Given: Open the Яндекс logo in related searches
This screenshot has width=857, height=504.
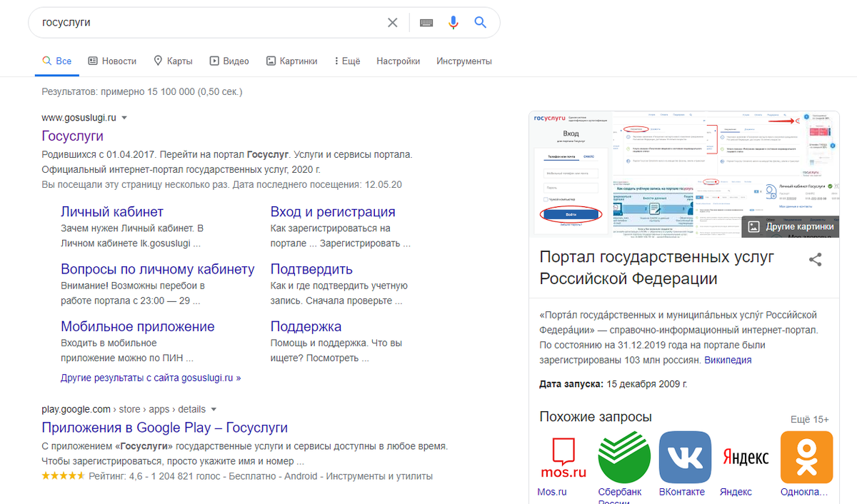Looking at the screenshot, I should (746, 457).
